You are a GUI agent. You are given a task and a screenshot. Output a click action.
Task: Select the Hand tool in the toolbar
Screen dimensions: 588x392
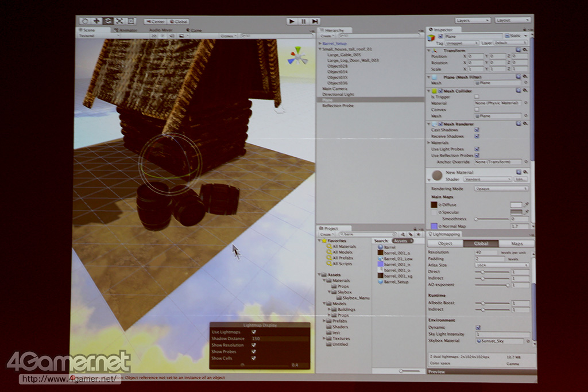click(x=85, y=21)
